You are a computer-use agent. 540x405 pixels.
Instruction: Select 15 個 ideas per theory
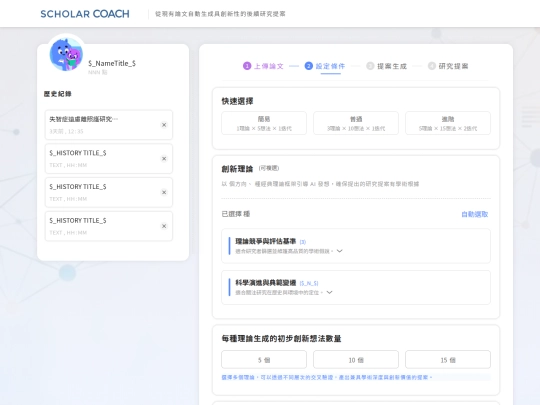[x=448, y=360]
